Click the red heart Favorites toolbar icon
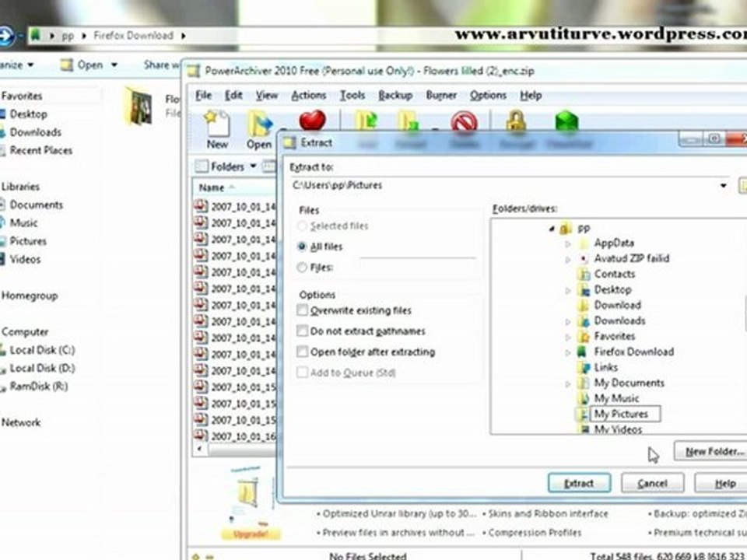747x560 pixels. pyautogui.click(x=313, y=120)
